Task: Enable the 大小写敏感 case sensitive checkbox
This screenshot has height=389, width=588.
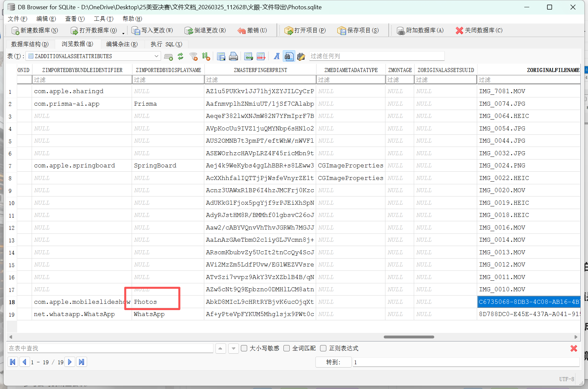Action: point(244,348)
